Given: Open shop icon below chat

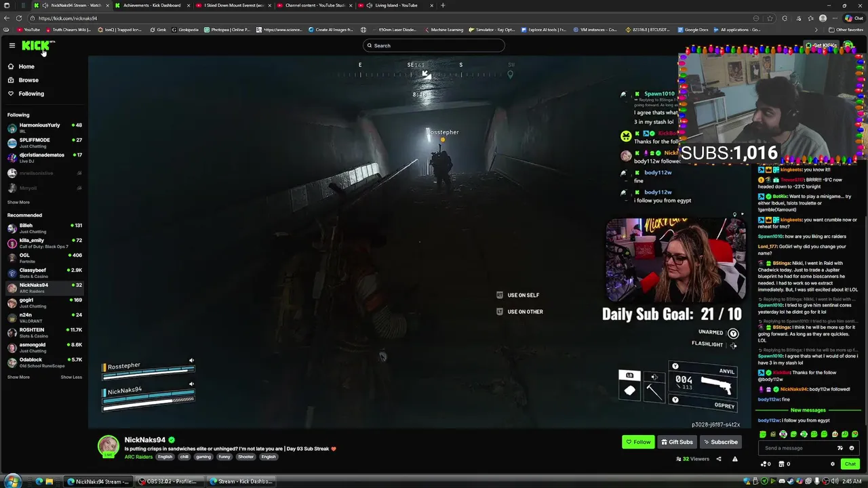Looking at the screenshot, I should coord(783,464).
